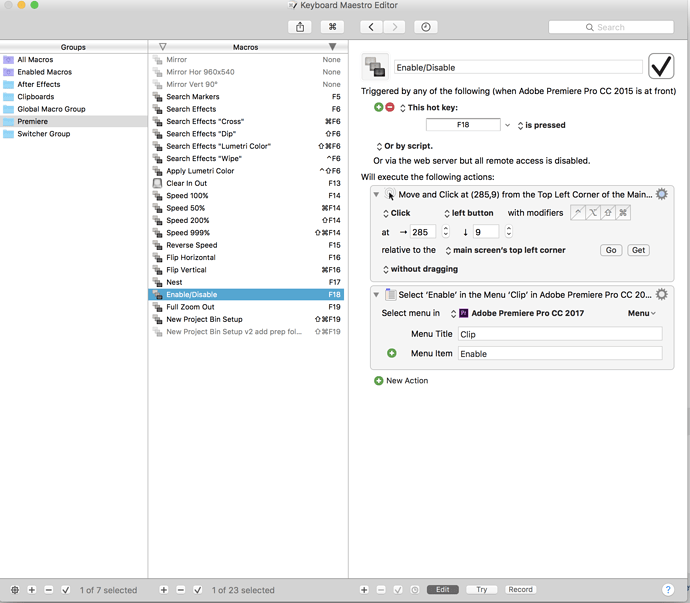Change 'is pressed' popup option
Viewport: 690px width, 603px height.
pyautogui.click(x=541, y=125)
